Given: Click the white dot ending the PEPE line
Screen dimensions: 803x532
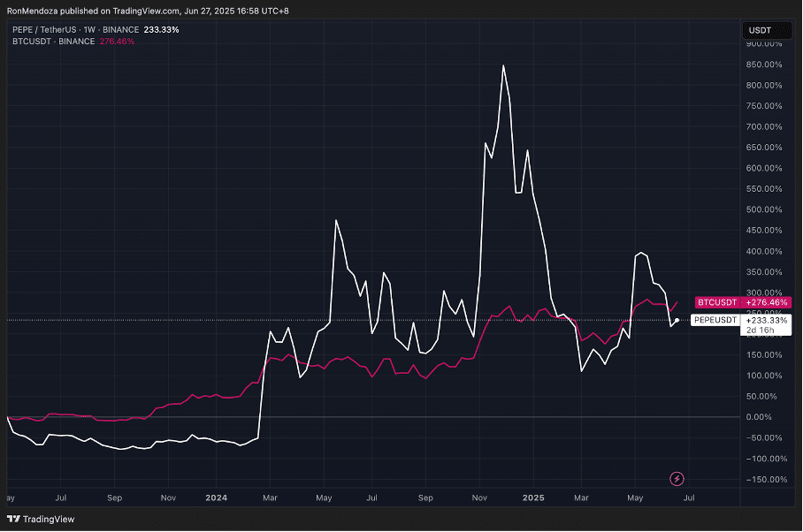Looking at the screenshot, I should coord(677,320).
